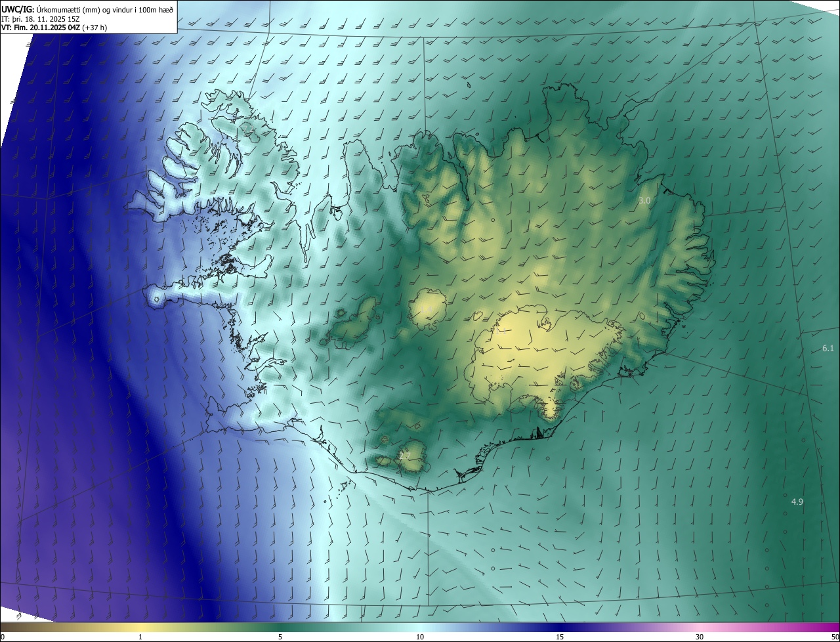Click the UWC/IG map title text
This screenshot has height=642, width=840.
tap(88, 9)
